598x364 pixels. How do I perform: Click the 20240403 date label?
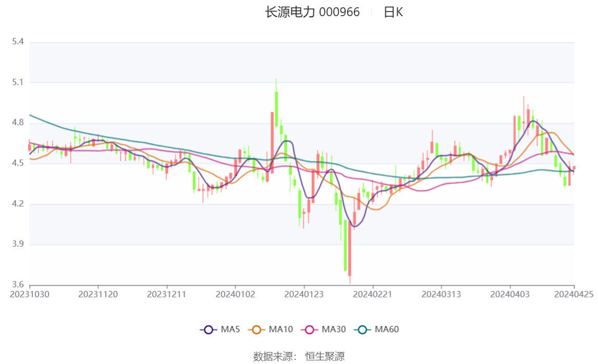click(510, 295)
